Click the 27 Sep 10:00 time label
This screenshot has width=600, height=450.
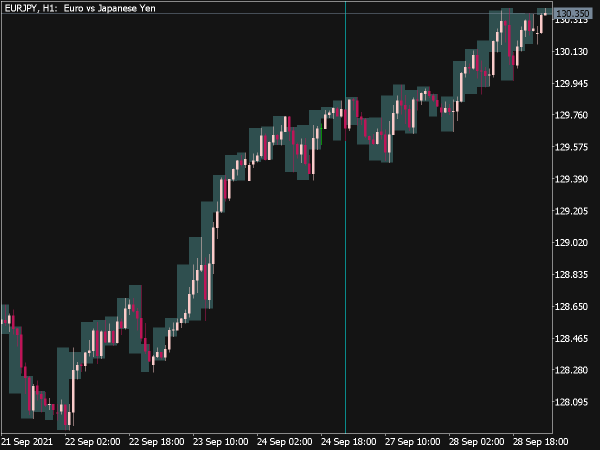tap(412, 442)
